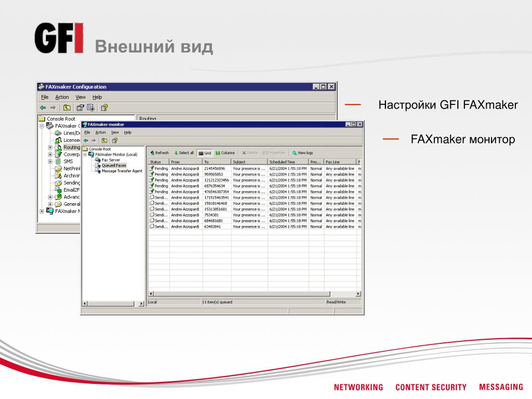The image size is (532, 399).
Task: Select SMS node icon in Configuration tree
Action: (58, 162)
